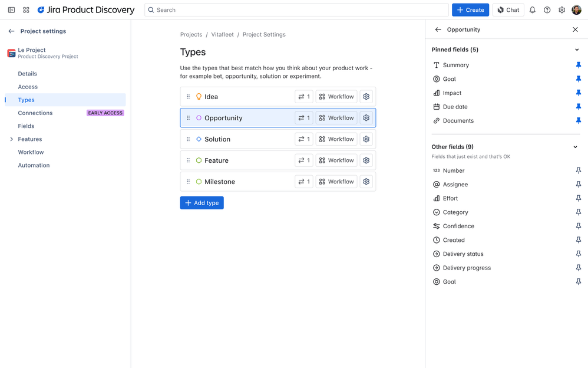
Task: Collapse the Pinned fields section
Action: (577, 50)
